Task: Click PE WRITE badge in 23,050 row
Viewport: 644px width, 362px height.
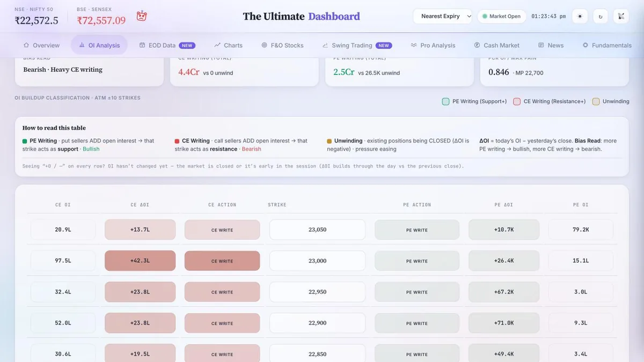Action: click(x=417, y=230)
